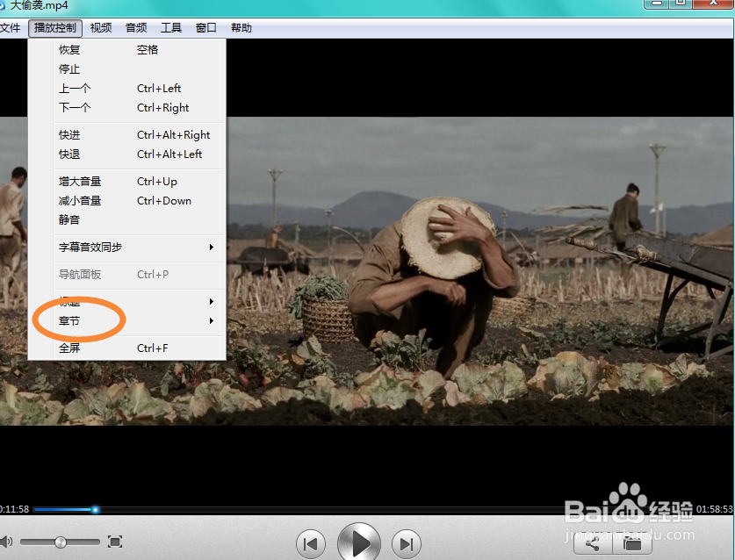Mute using the speaker icon
This screenshot has height=560, width=735.
(x=6, y=542)
